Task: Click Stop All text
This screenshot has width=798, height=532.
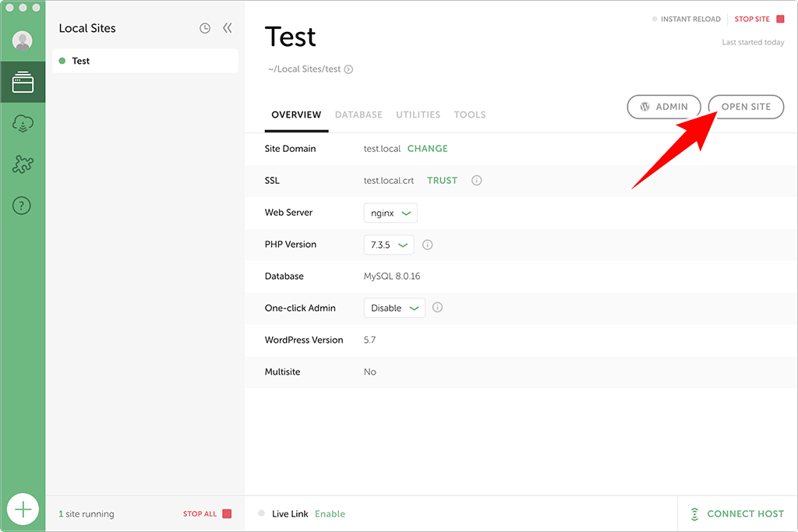Action: pos(200,513)
